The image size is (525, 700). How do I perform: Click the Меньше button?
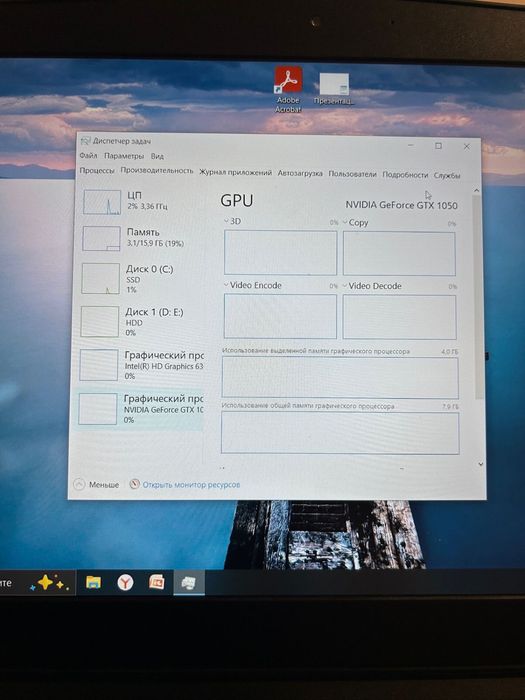96,484
